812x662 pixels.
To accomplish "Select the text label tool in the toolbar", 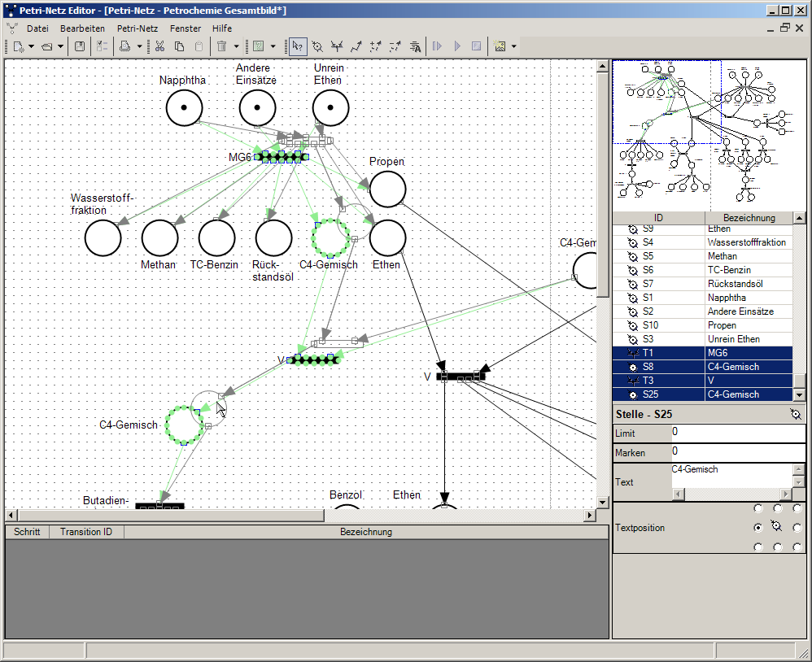I will point(415,46).
